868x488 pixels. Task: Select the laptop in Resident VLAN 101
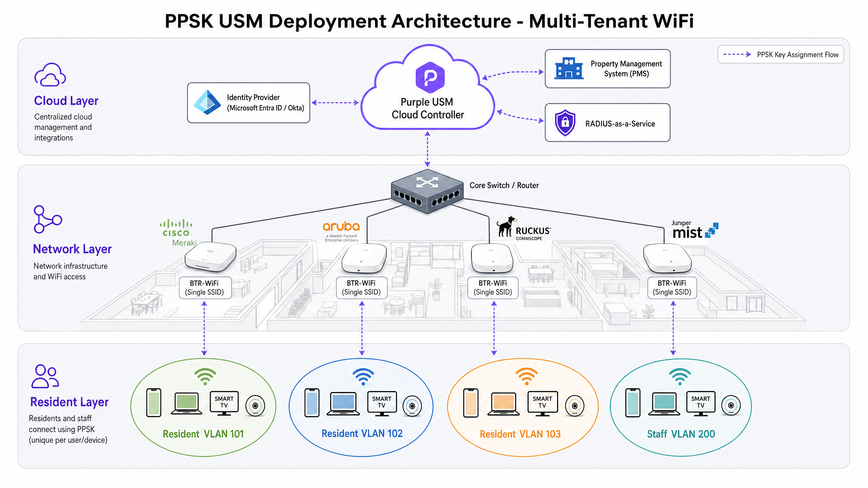[186, 404]
